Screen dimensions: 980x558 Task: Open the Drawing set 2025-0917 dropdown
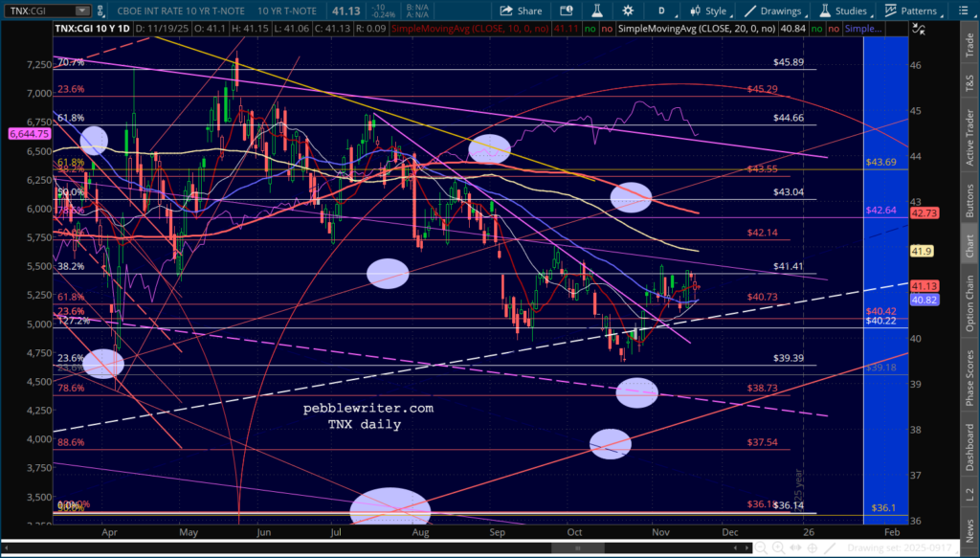click(903, 548)
